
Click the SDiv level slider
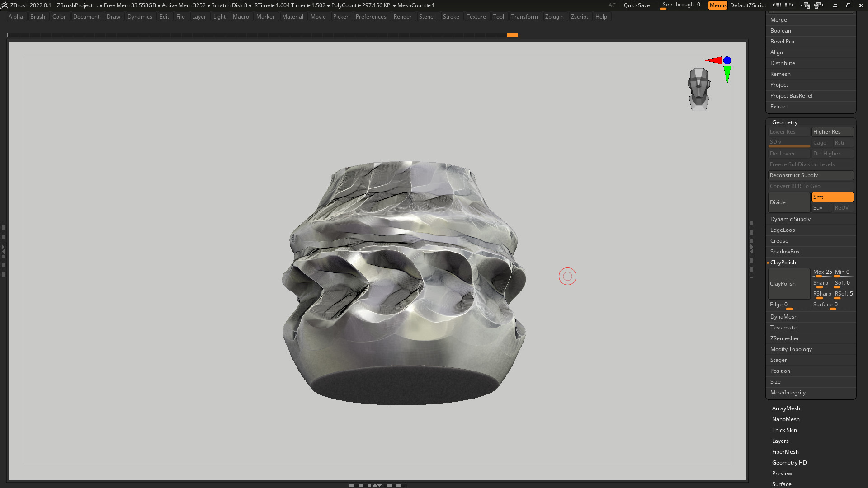point(789,143)
